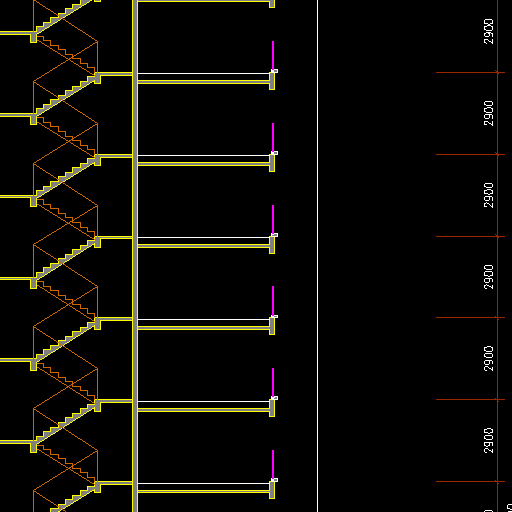
Task: Select the lowest red horizontal dimension tick line
Action: (x=470, y=481)
